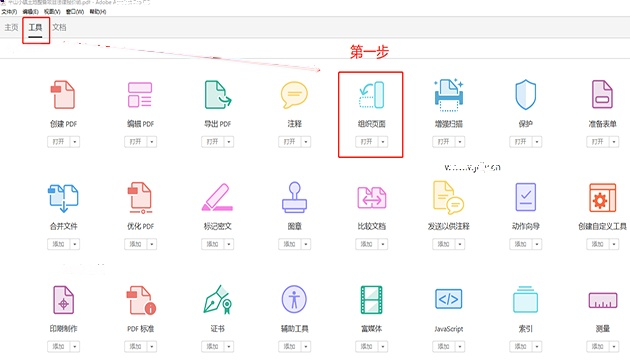Expand dropdown arrow under 增强扫描

pyautogui.click(x=460, y=142)
